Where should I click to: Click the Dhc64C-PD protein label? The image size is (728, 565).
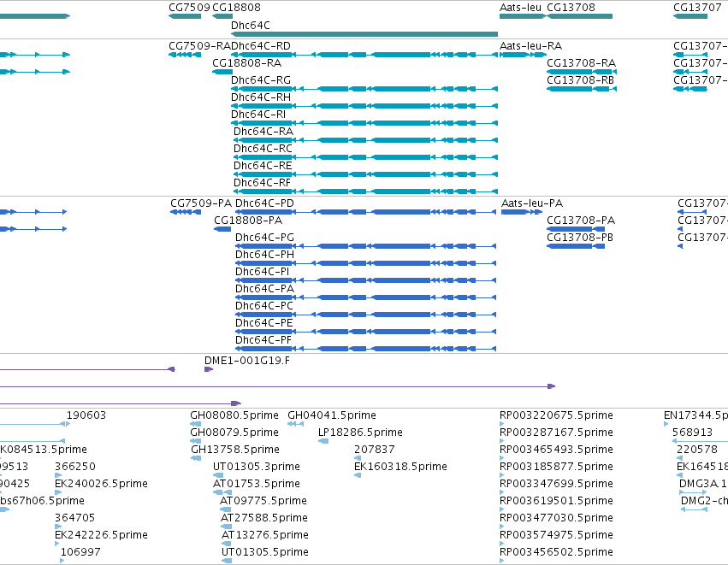pos(264,203)
